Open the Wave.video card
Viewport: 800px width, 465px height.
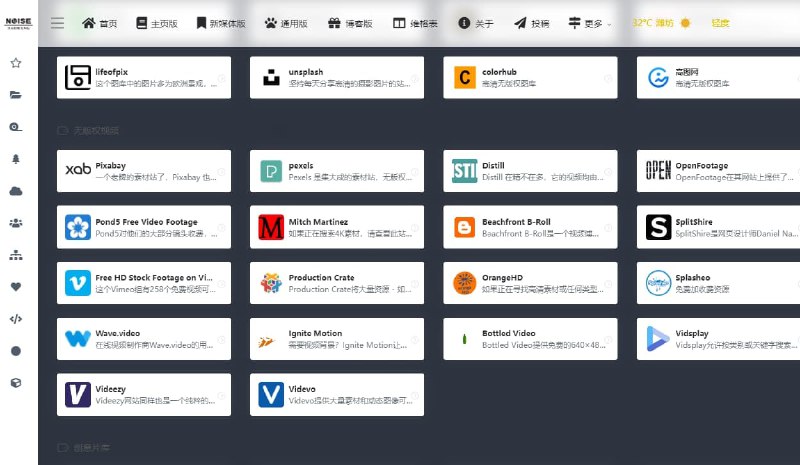pyautogui.click(x=144, y=339)
